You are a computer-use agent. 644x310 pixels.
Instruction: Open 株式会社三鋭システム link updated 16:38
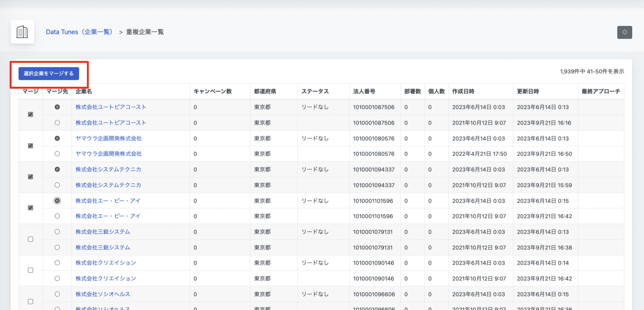(103, 247)
